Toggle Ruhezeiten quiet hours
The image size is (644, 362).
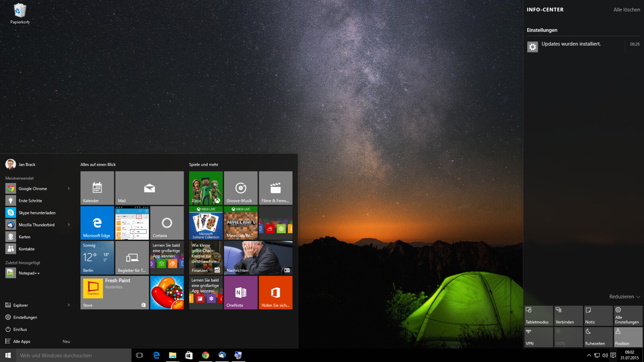(598, 337)
